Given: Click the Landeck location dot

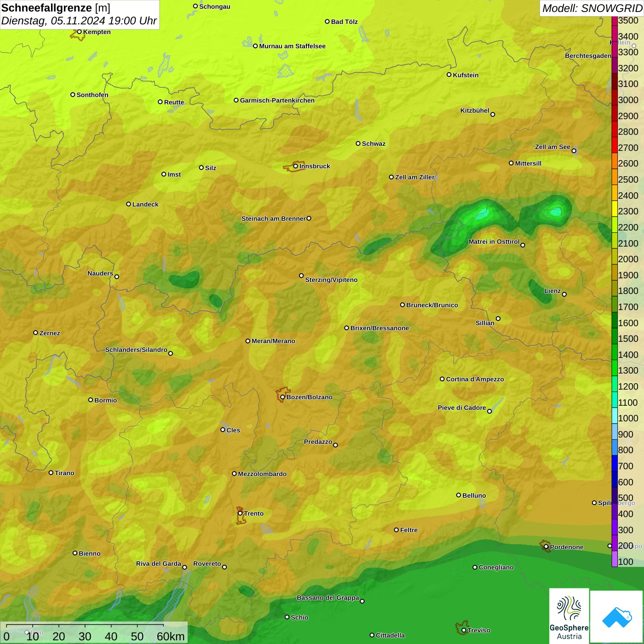Looking at the screenshot, I should tap(128, 204).
